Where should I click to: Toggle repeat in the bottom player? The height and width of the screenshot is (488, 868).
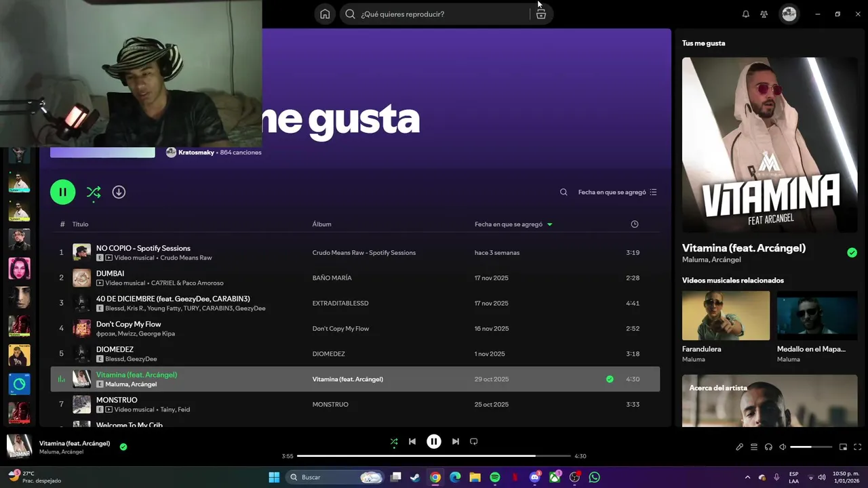[x=474, y=441]
